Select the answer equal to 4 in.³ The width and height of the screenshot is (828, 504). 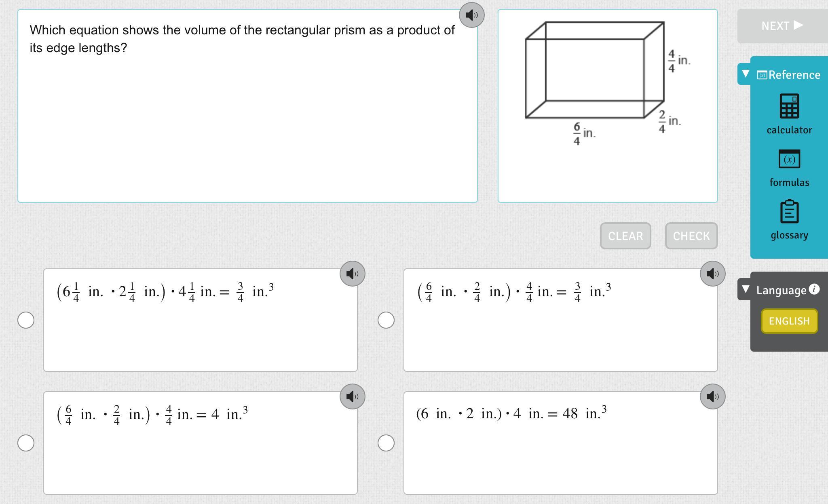click(26, 443)
